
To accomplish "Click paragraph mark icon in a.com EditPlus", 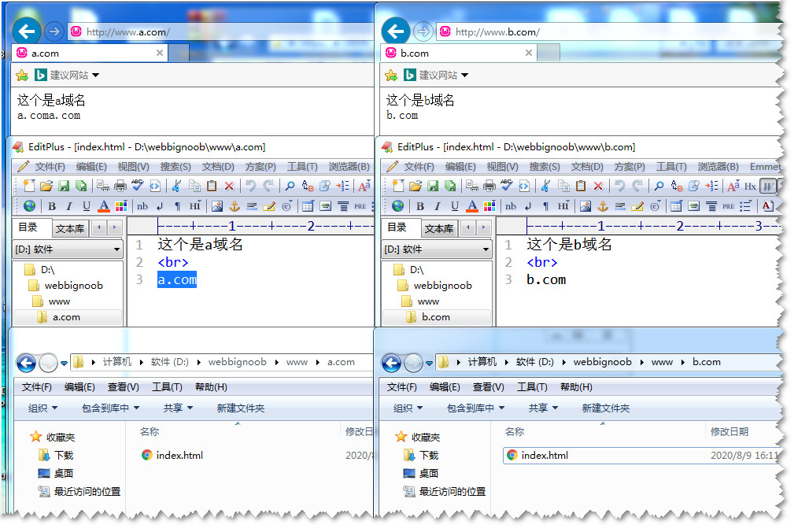I will 177,206.
